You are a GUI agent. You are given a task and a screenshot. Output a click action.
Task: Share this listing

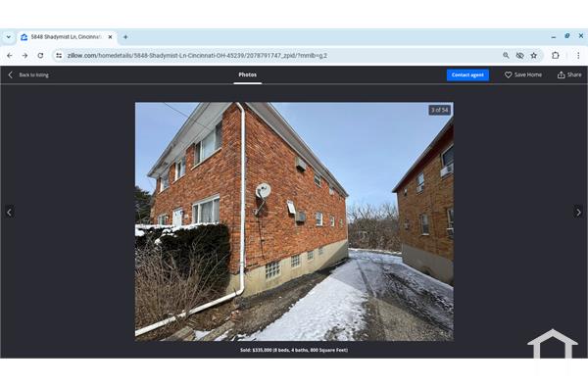point(569,75)
